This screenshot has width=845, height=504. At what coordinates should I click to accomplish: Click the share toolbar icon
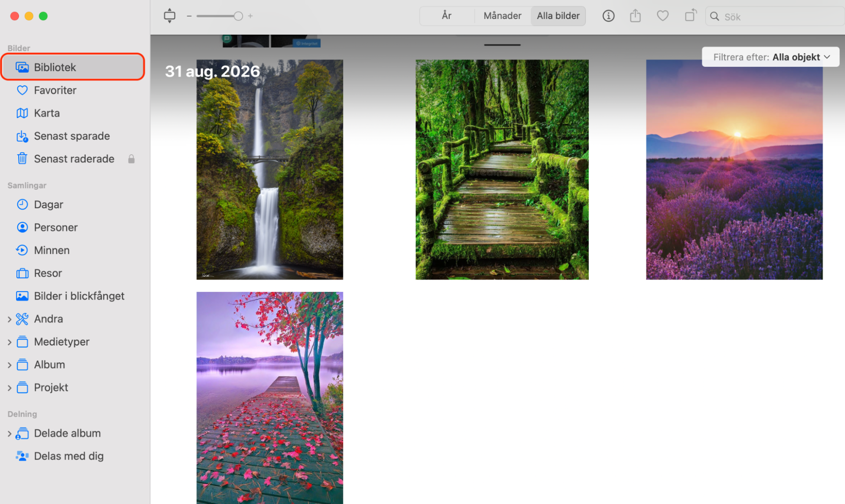pyautogui.click(x=635, y=16)
